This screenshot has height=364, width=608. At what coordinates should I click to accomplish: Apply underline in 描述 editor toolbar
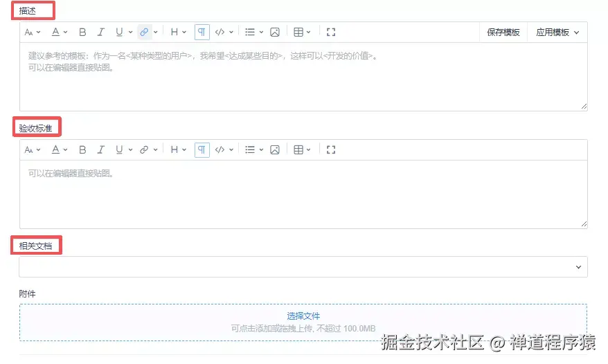[x=119, y=32]
